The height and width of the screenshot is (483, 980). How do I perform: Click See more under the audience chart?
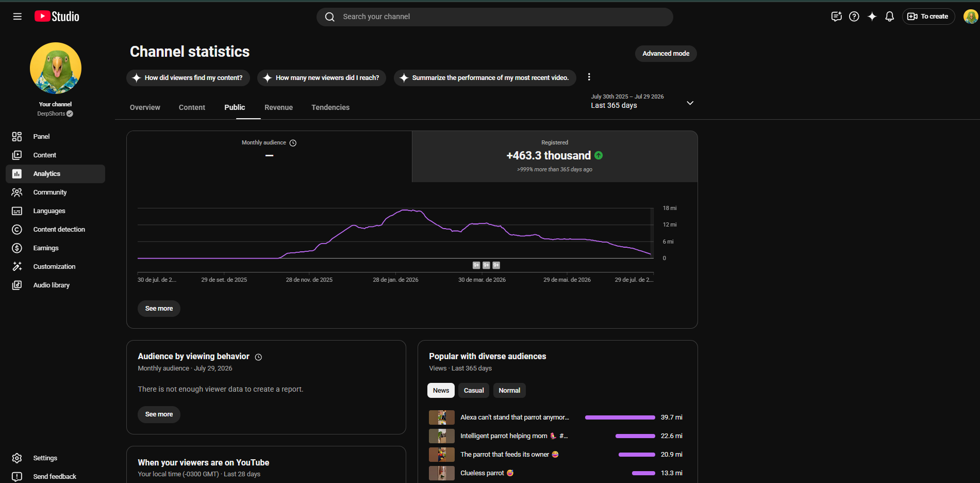(x=159, y=309)
